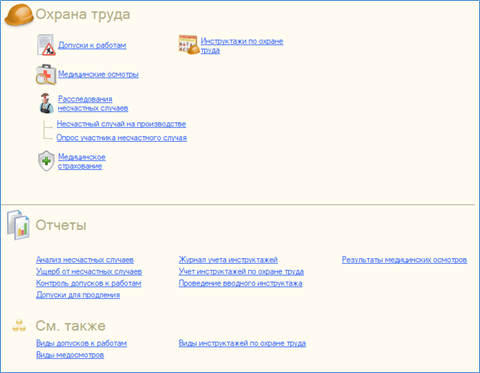
Task: Open Результаты медицинских осмотров report
Action: (404, 260)
